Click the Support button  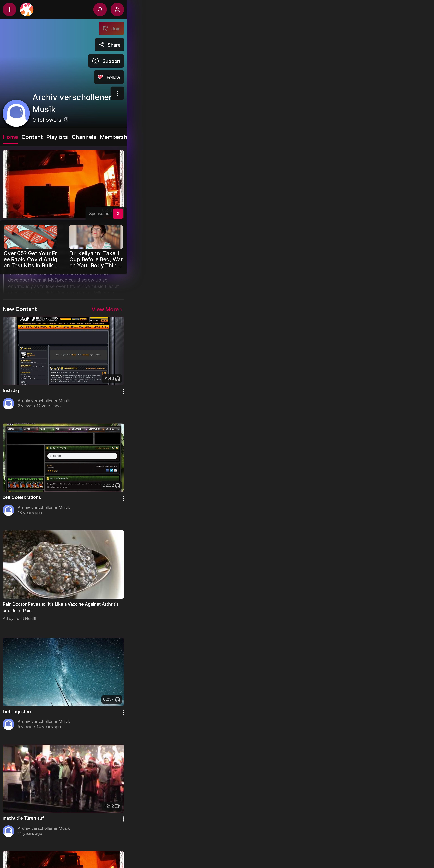point(106,61)
